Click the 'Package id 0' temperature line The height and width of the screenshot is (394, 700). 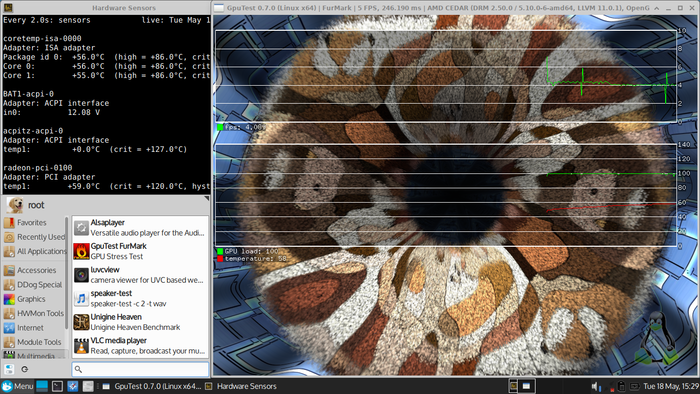(x=106, y=57)
